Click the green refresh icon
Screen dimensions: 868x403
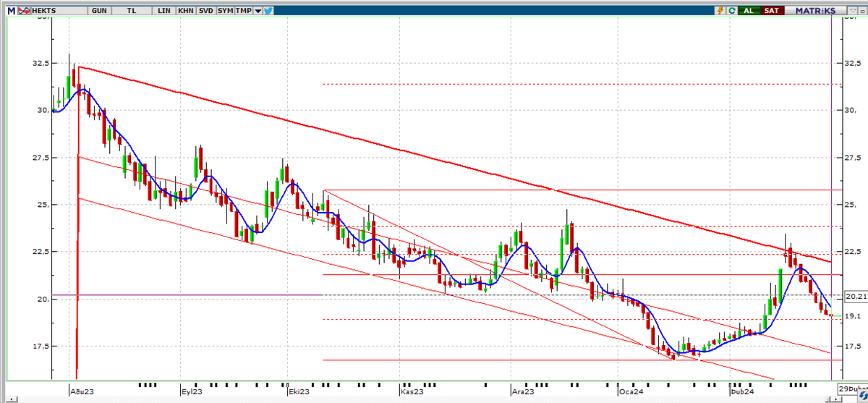coord(732,11)
